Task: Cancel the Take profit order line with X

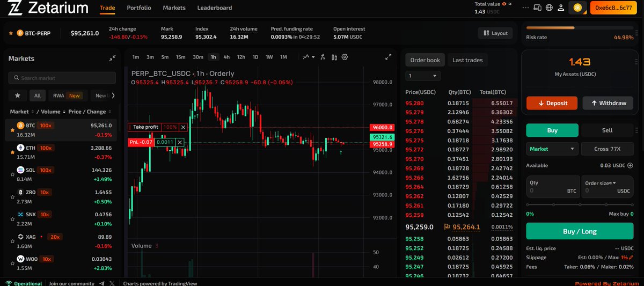Action: [183, 127]
